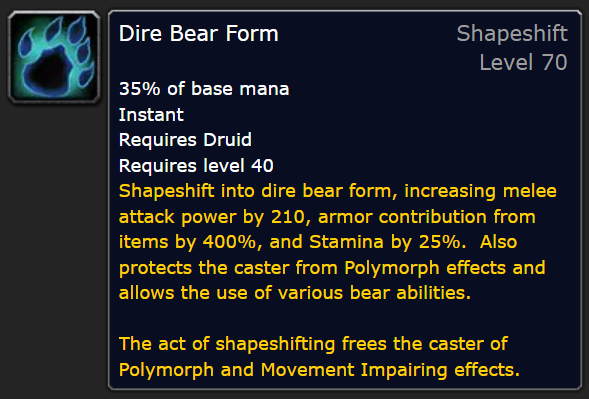The image size is (589, 399).
Task: Click the Dire Bear Form paw icon
Action: point(54,57)
